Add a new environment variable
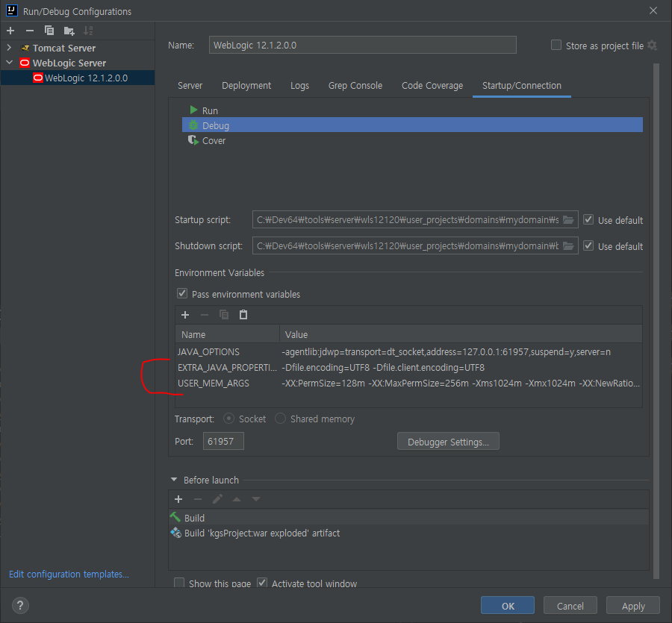Screen dimensions: 672x623 [x=185, y=315]
